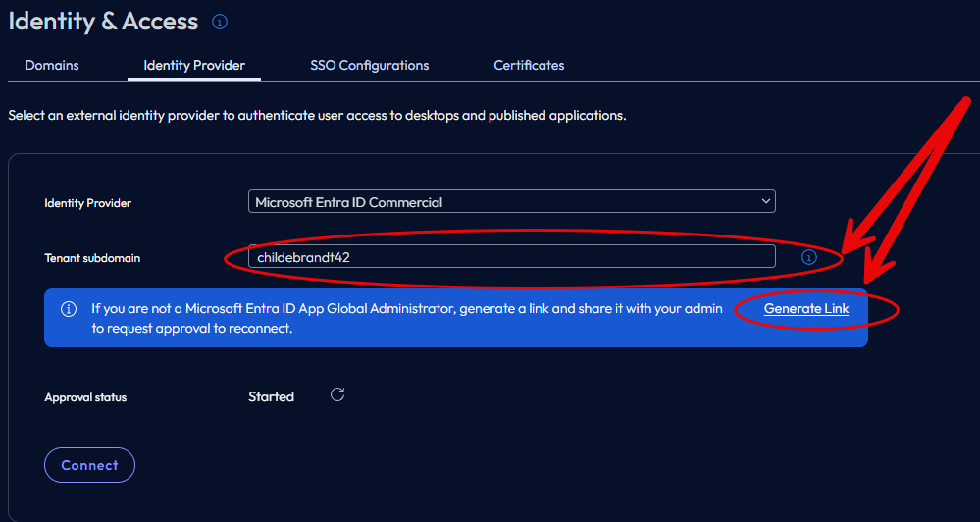
Task: Click the Identity & Access page heading
Action: (103, 21)
